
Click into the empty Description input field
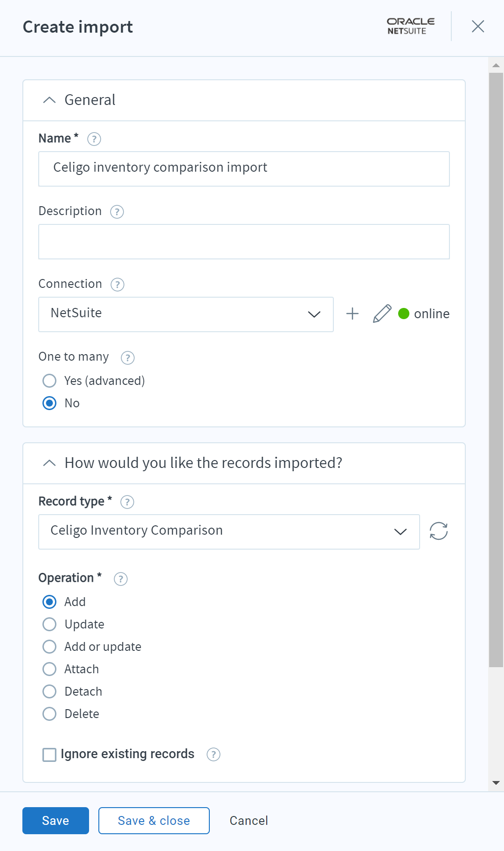coord(244,242)
